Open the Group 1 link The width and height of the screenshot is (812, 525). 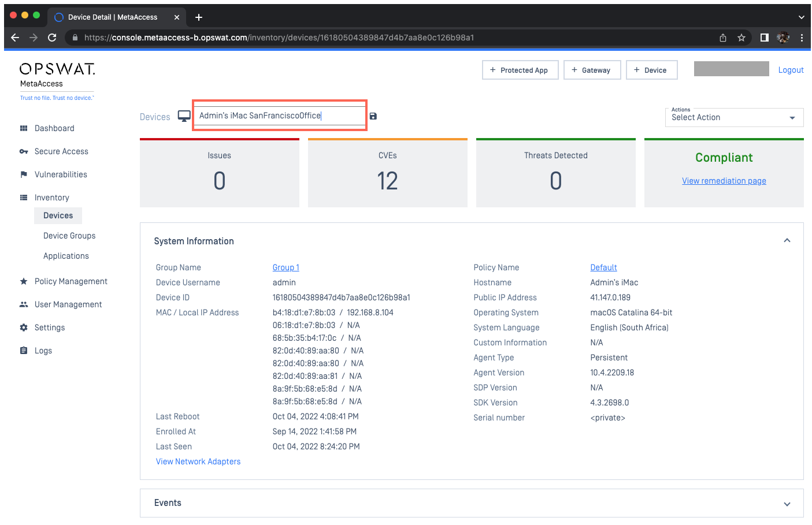click(286, 267)
